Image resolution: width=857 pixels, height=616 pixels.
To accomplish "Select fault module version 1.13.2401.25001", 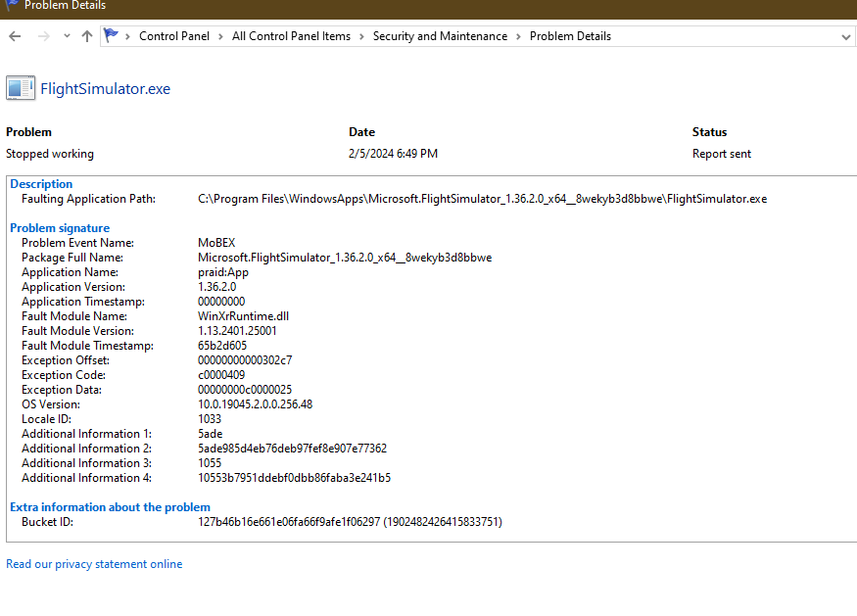I will (237, 331).
